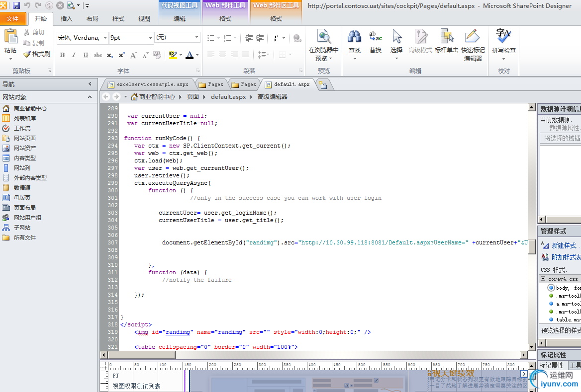
Task: Click the Save icon in quick access toolbar
Action: 16,5
